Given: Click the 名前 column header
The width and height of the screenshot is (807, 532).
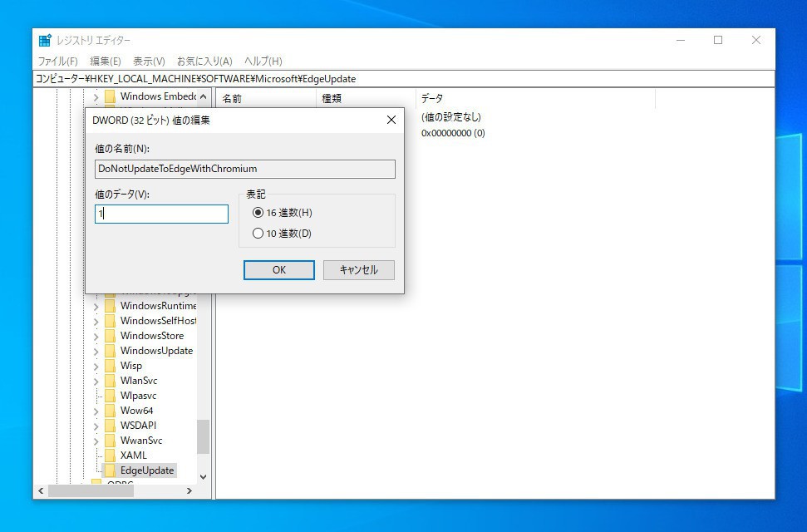Looking at the screenshot, I should (x=266, y=98).
